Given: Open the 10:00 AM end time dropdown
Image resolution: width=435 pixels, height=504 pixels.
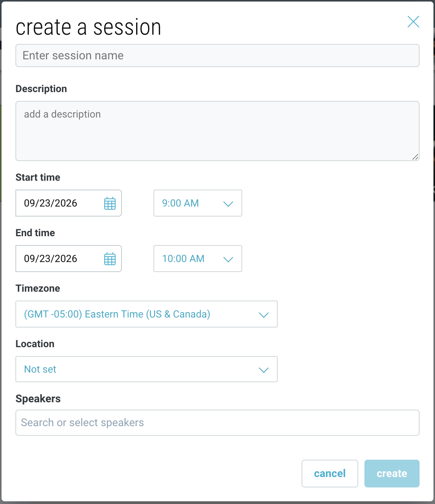Looking at the screenshot, I should [x=198, y=259].
